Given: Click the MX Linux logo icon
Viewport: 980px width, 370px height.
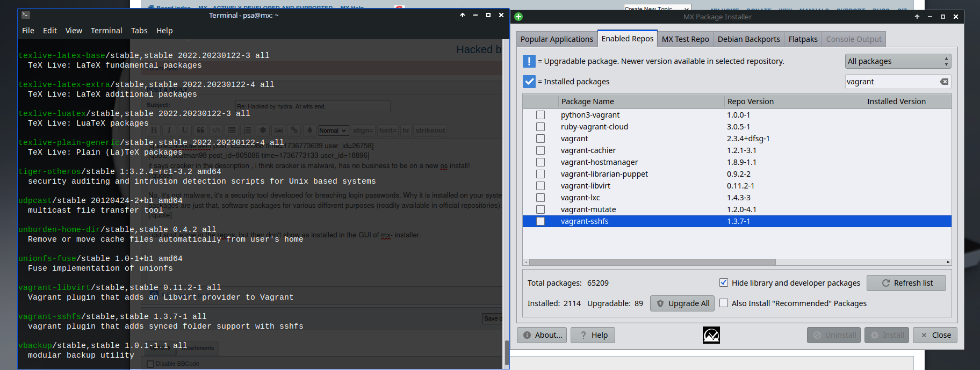Looking at the screenshot, I should tap(711, 335).
